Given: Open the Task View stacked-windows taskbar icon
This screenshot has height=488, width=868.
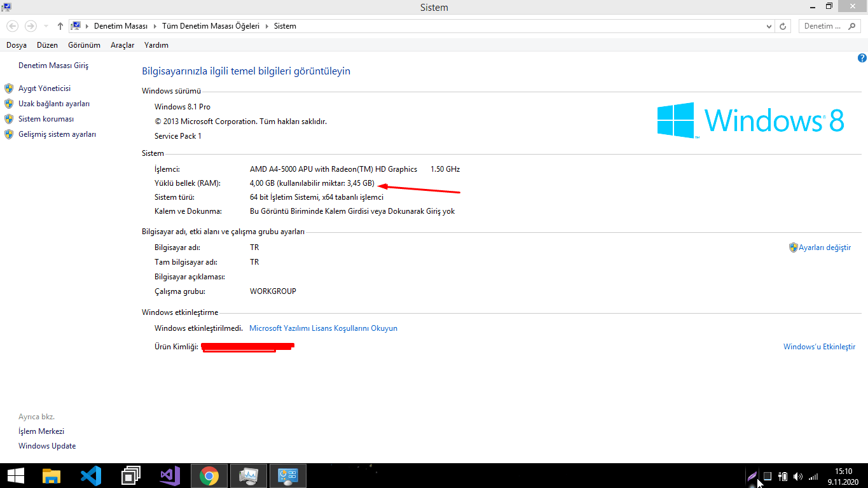Looking at the screenshot, I should (131, 475).
